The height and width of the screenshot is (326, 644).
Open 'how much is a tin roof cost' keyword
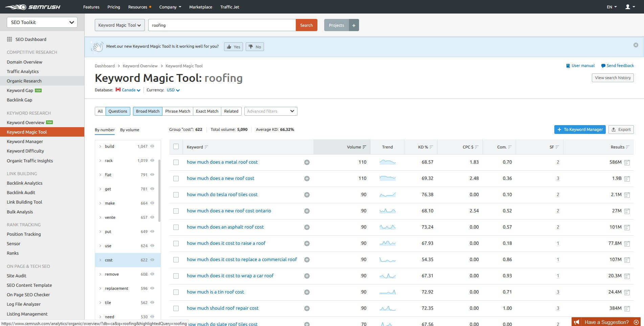click(x=215, y=292)
